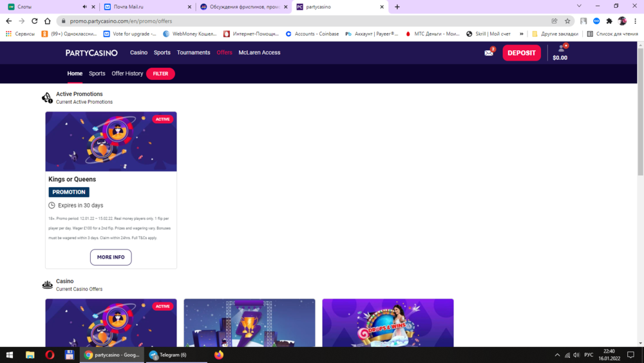This screenshot has height=363, width=644.
Task: Open the Casino menu item
Action: pyautogui.click(x=139, y=53)
